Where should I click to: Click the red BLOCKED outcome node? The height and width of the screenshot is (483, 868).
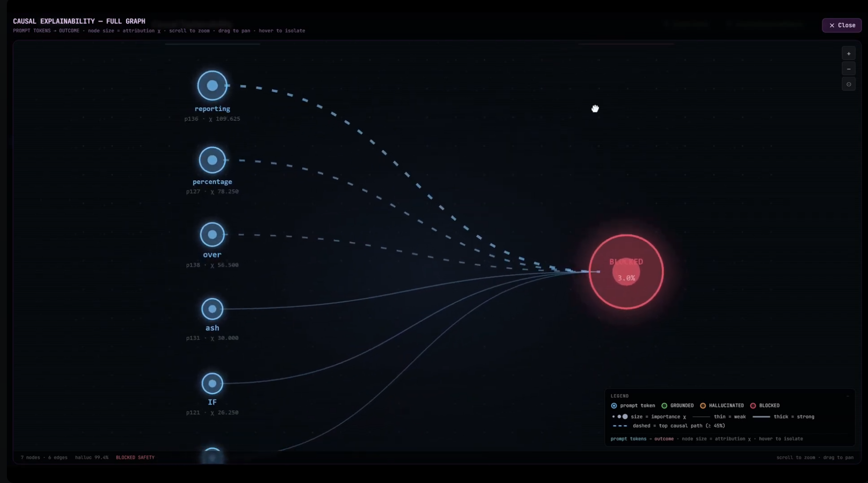[626, 272]
